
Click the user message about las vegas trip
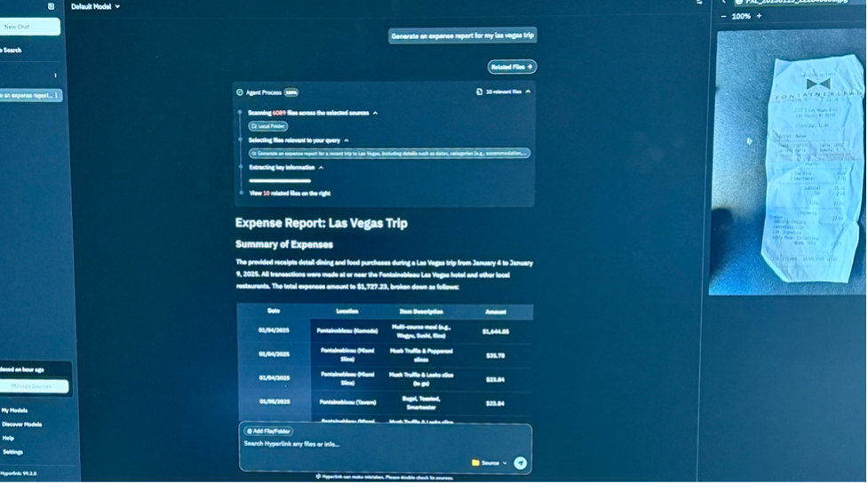(x=462, y=36)
